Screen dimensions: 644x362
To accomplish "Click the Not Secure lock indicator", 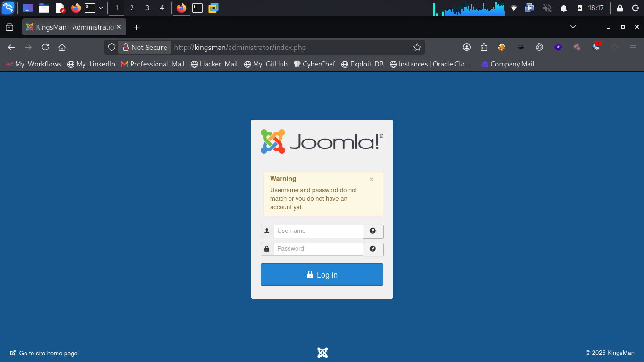I will pos(145,47).
